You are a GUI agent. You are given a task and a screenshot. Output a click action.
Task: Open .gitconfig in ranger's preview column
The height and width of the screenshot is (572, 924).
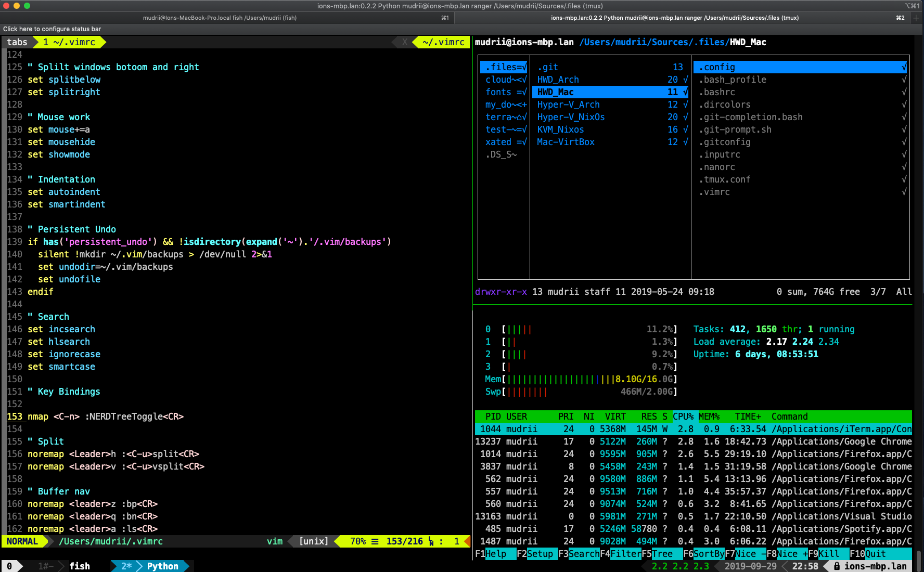tap(725, 141)
